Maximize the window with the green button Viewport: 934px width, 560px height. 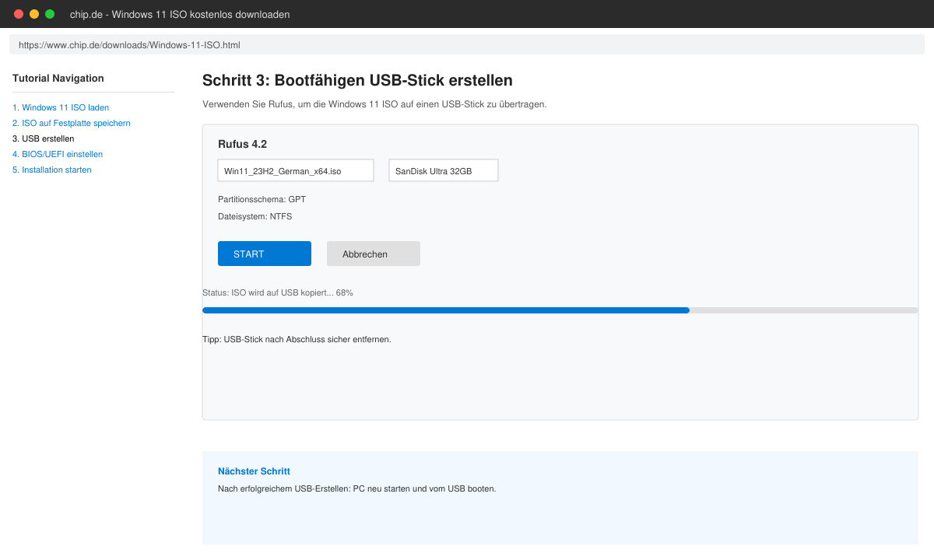click(50, 14)
